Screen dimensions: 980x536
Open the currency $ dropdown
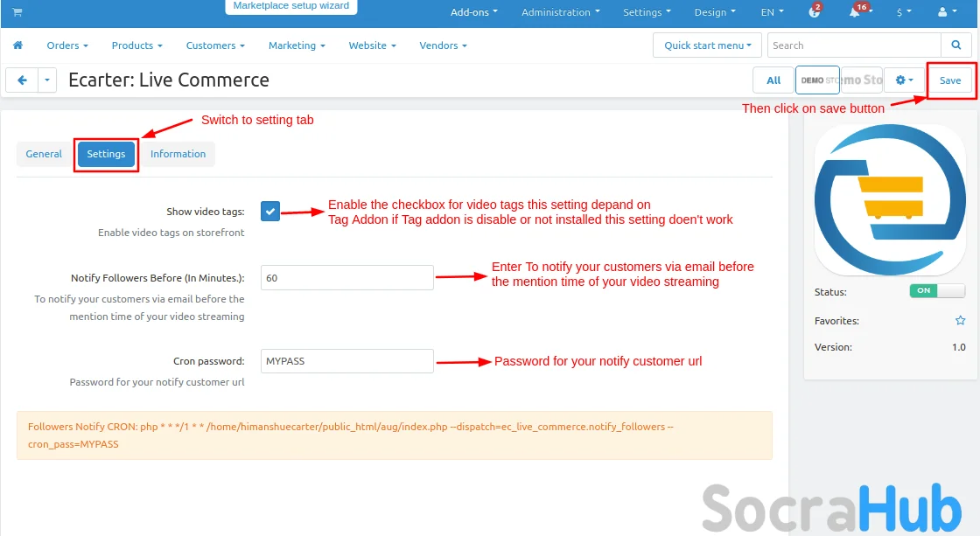[x=904, y=12]
